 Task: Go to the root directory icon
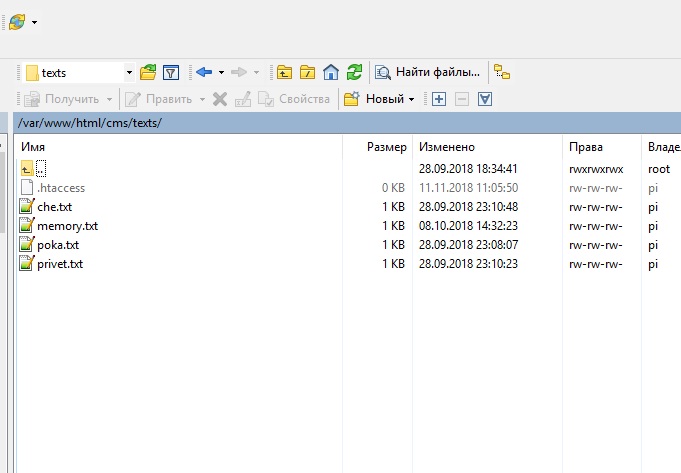(308, 72)
